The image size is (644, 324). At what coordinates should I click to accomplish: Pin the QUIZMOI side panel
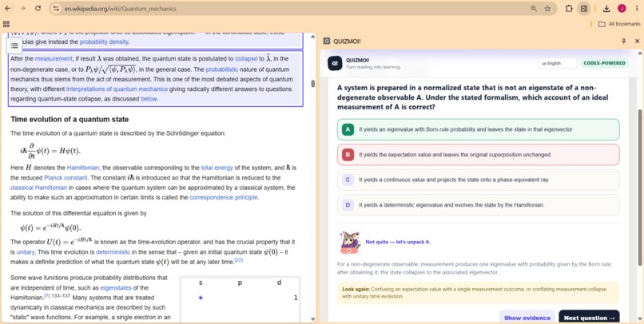(x=624, y=41)
